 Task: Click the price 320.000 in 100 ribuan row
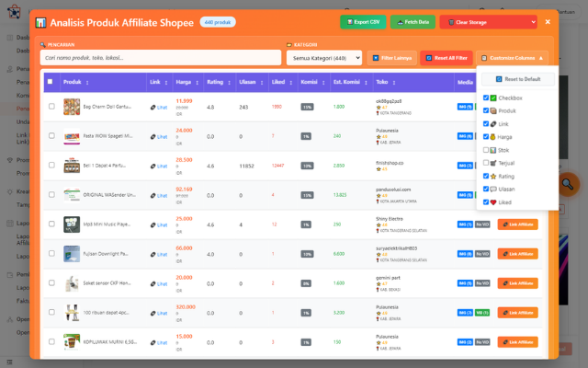click(186, 306)
